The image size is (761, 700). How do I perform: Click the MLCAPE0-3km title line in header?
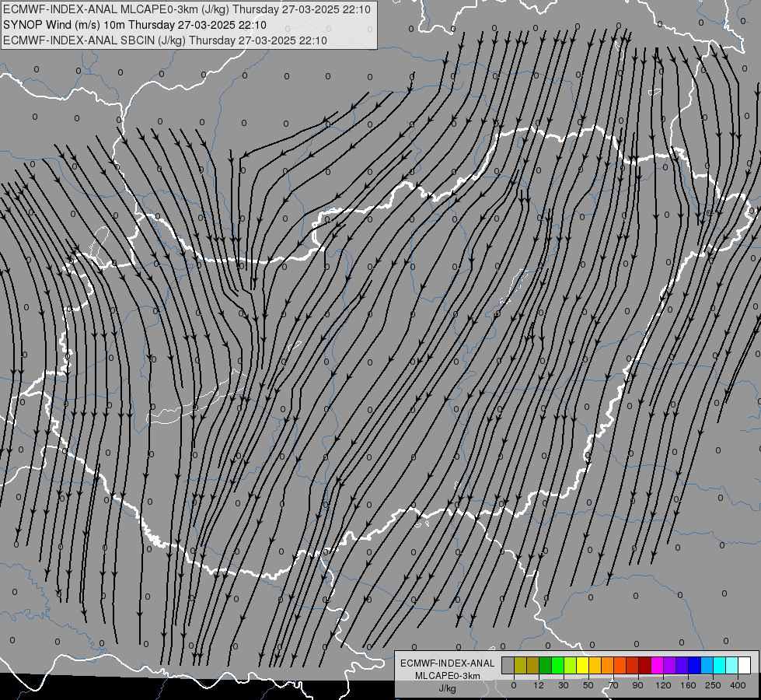[187, 9]
